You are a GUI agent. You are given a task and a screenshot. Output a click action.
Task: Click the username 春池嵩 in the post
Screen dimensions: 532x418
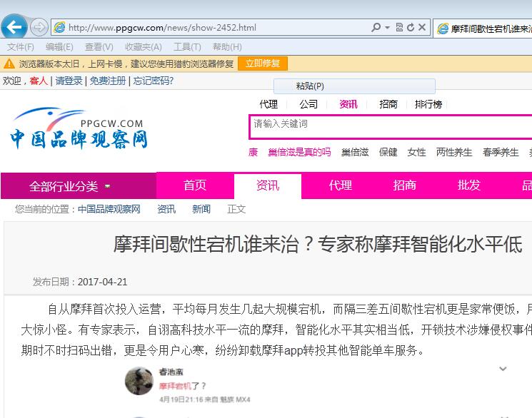coord(171,372)
